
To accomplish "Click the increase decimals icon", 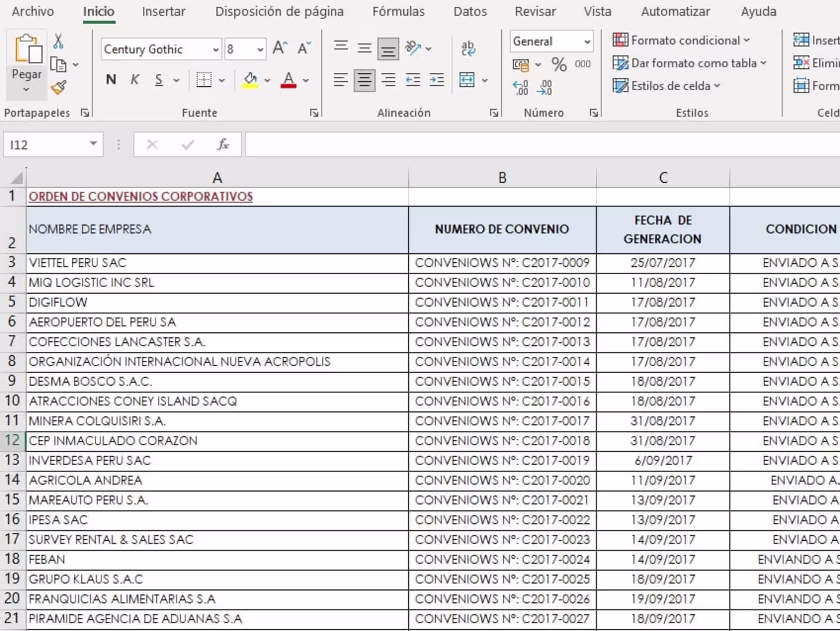I will tap(520, 87).
